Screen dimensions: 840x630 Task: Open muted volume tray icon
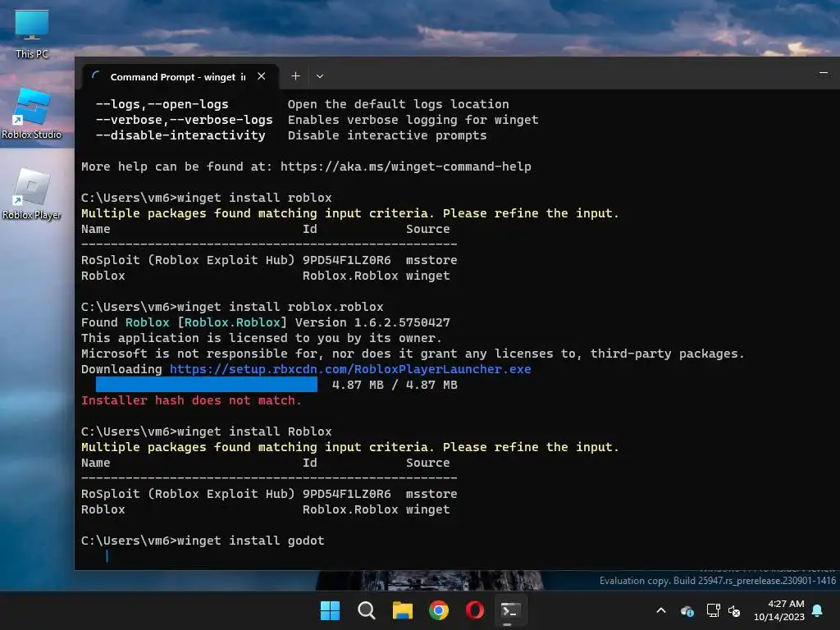734,610
